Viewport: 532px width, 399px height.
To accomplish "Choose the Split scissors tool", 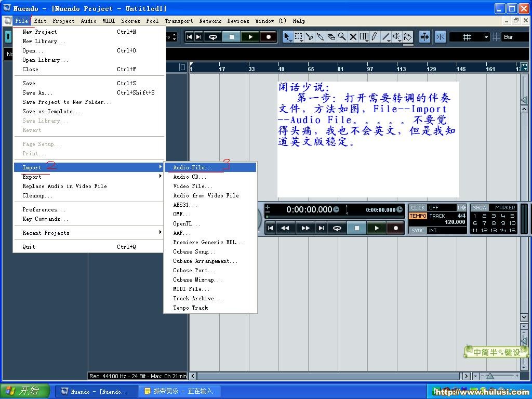I will (309, 37).
